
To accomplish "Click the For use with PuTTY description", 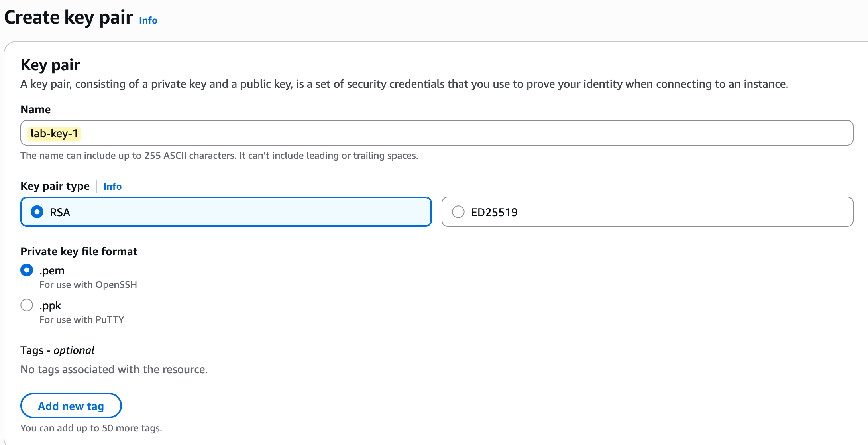I will pos(82,320).
